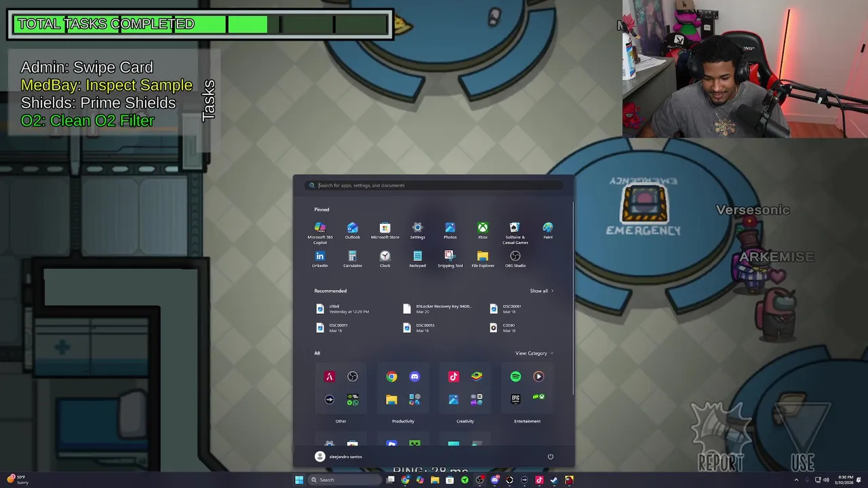868x488 pixels.
Task: Open red A app in Other category
Action: (x=329, y=377)
